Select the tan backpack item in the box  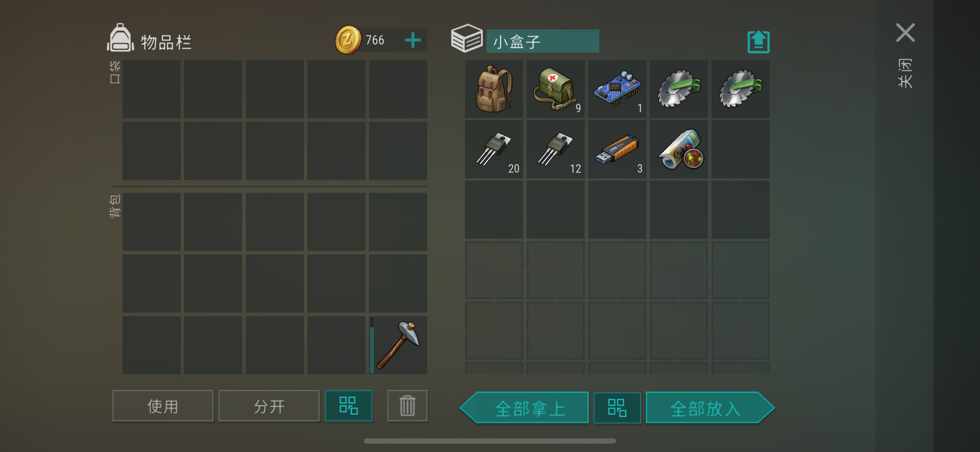pyautogui.click(x=494, y=89)
